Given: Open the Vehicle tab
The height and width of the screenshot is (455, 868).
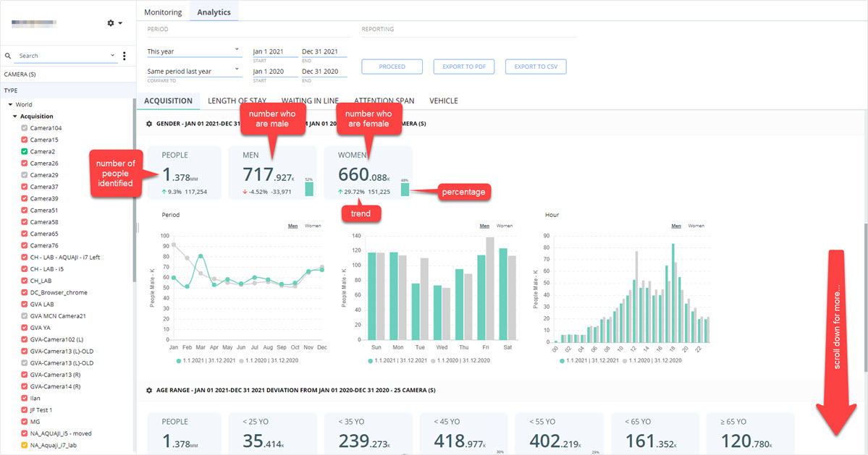Looking at the screenshot, I should pyautogui.click(x=443, y=101).
